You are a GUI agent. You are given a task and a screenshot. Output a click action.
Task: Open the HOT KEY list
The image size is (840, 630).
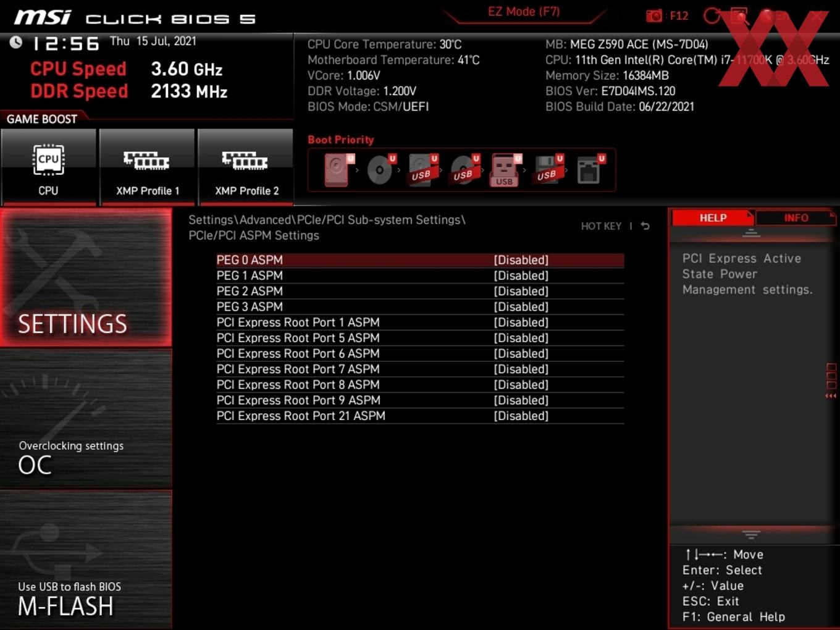click(x=601, y=226)
